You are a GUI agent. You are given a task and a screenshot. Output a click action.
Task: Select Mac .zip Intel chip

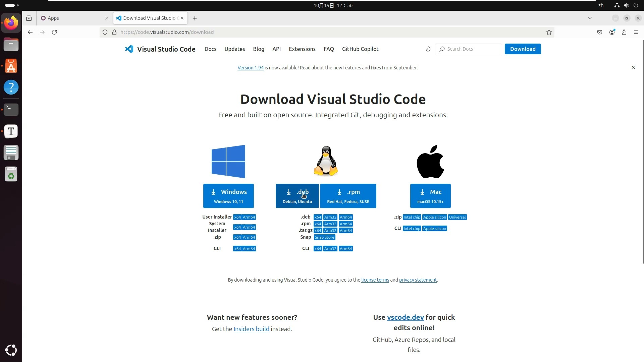point(412,217)
